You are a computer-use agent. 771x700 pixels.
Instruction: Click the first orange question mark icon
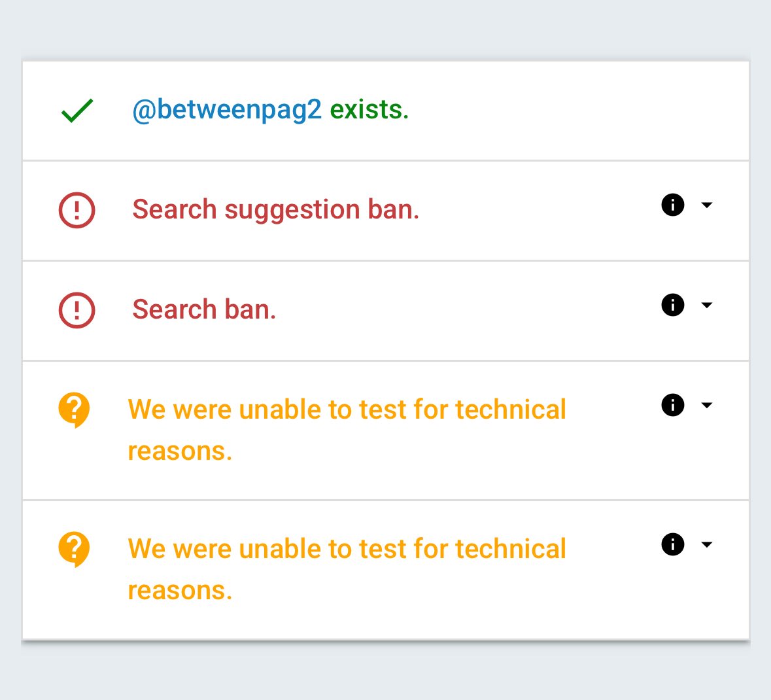click(x=75, y=410)
